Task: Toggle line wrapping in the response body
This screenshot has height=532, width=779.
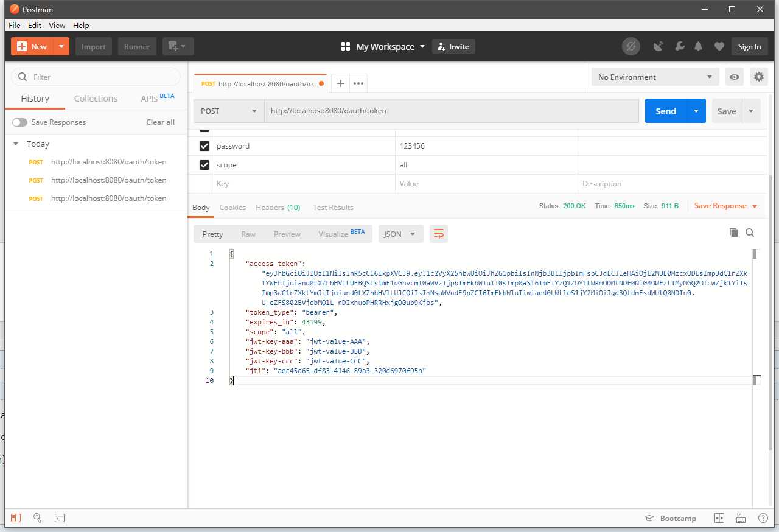Action: tap(438, 234)
